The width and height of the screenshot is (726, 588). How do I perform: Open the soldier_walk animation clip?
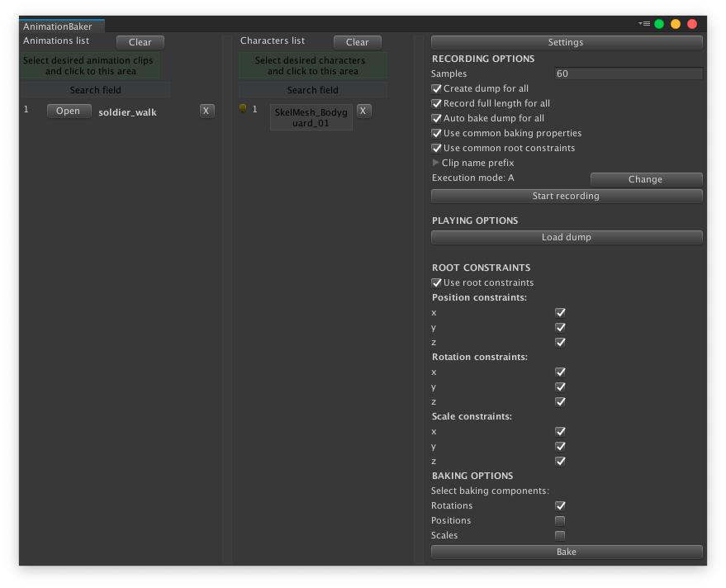point(69,111)
